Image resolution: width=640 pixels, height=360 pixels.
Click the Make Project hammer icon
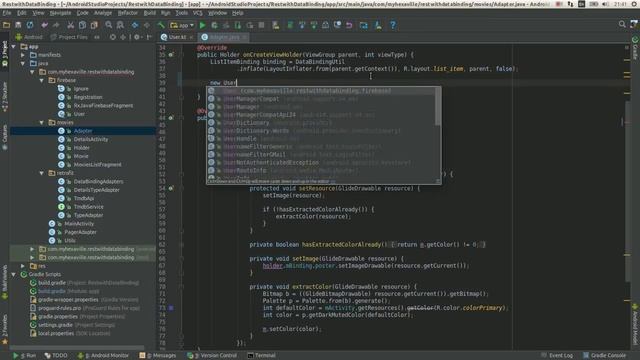(x=161, y=25)
